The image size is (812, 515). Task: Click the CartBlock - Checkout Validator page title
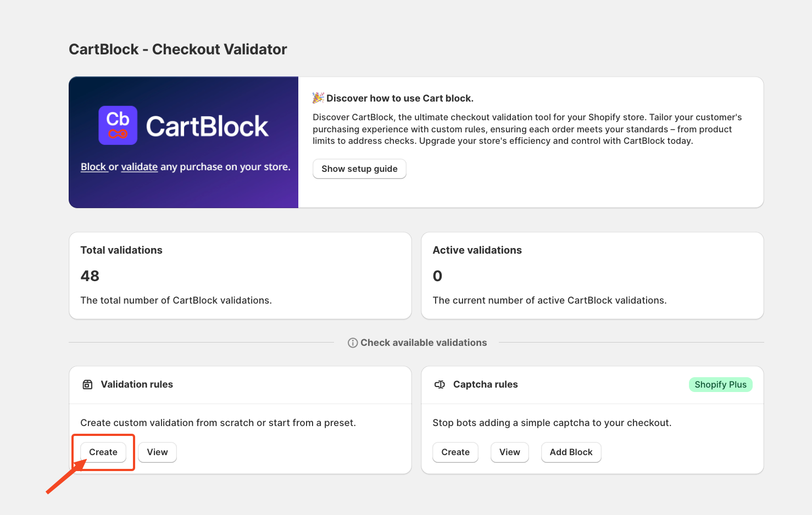(178, 49)
